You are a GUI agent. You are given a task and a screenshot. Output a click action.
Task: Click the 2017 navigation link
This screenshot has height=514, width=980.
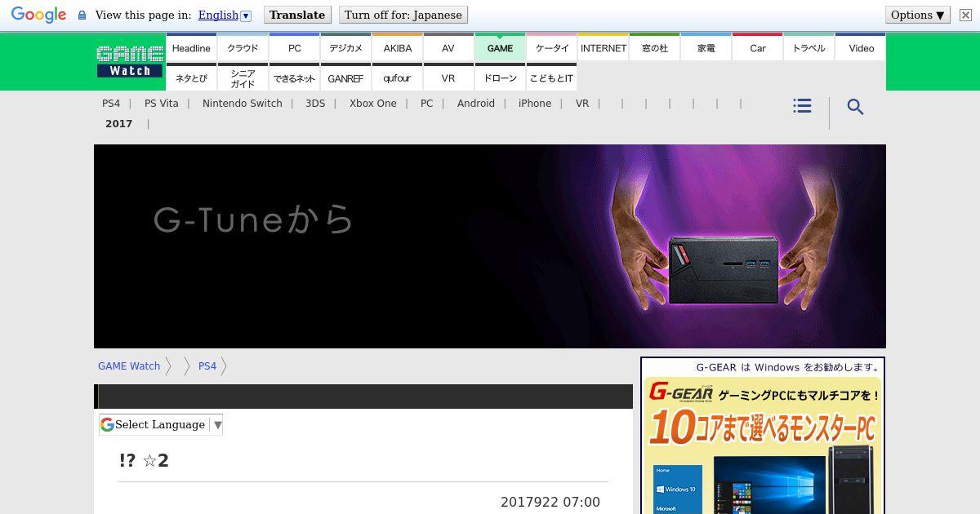[119, 124]
